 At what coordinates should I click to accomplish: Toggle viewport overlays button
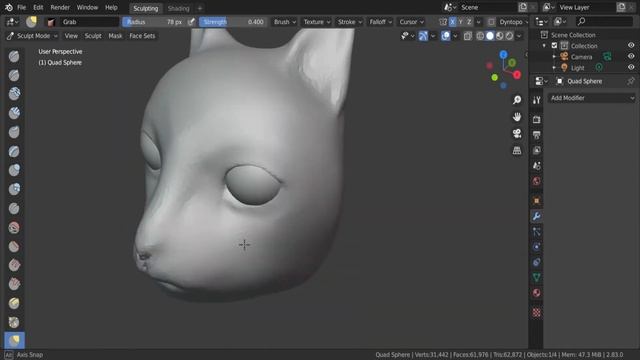point(446,36)
